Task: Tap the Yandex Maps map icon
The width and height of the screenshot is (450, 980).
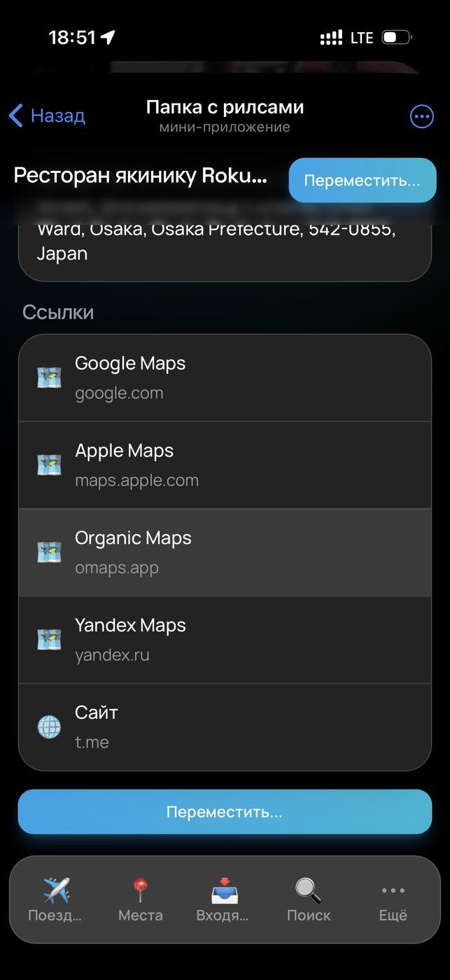Action: point(49,640)
